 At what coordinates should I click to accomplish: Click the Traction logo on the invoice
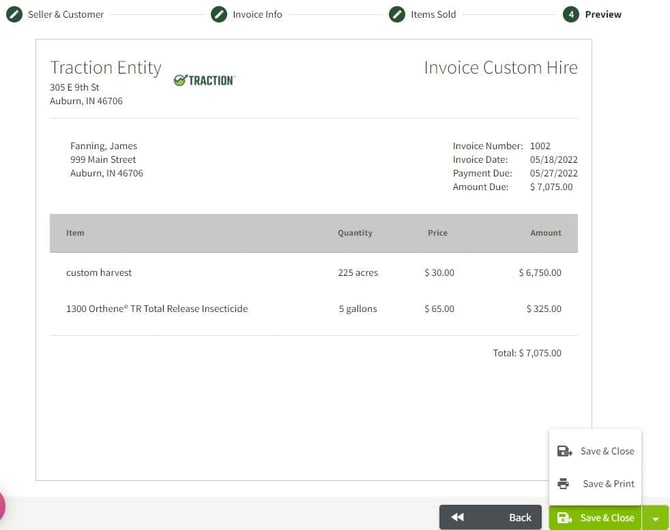(x=204, y=80)
